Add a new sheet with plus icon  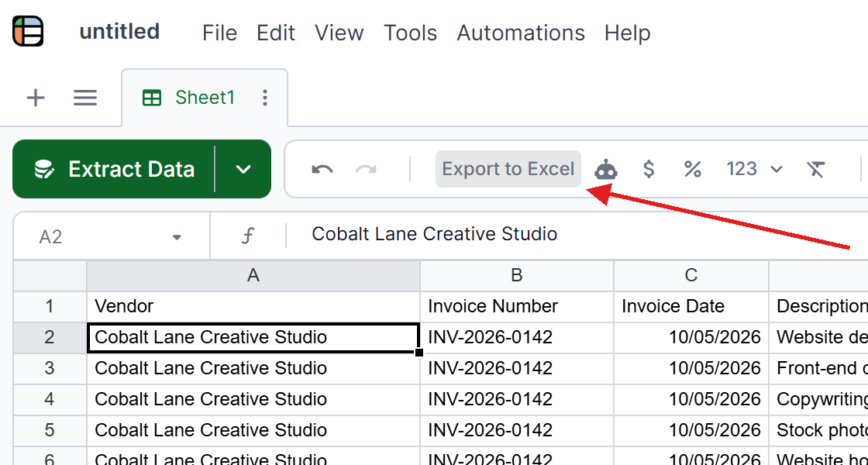click(x=36, y=98)
